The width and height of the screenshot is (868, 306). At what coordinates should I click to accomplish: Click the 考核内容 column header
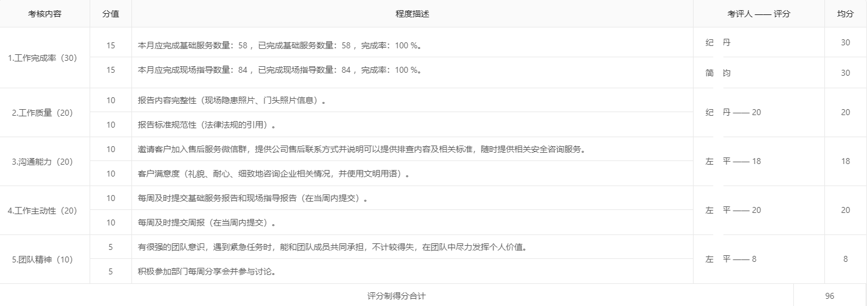tap(45, 14)
